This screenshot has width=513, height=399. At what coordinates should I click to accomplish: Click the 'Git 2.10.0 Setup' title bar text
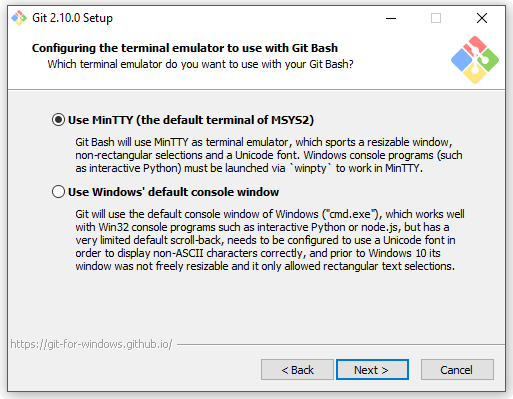72,18
